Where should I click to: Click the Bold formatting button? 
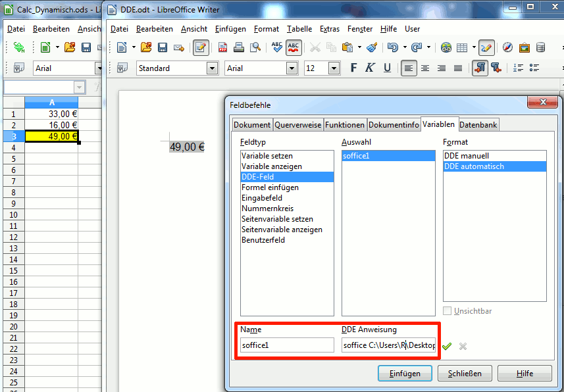point(353,68)
